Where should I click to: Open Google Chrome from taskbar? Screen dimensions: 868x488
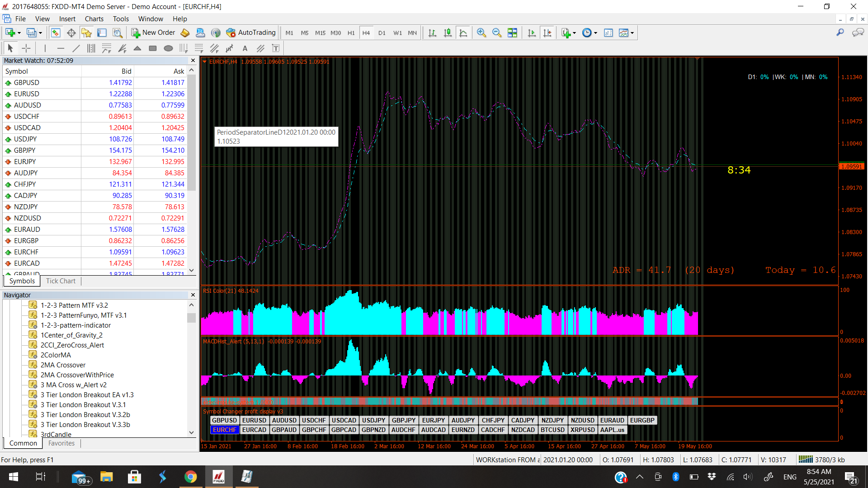[x=190, y=477]
